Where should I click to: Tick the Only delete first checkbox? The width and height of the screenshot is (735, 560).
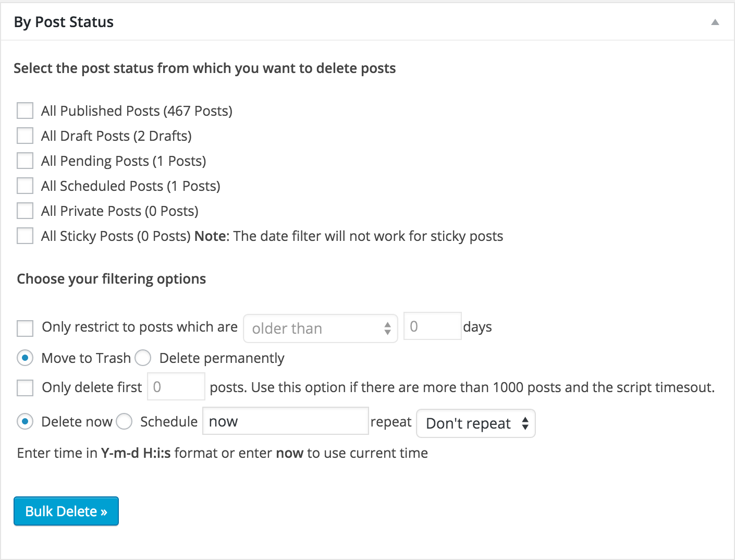pyautogui.click(x=25, y=388)
